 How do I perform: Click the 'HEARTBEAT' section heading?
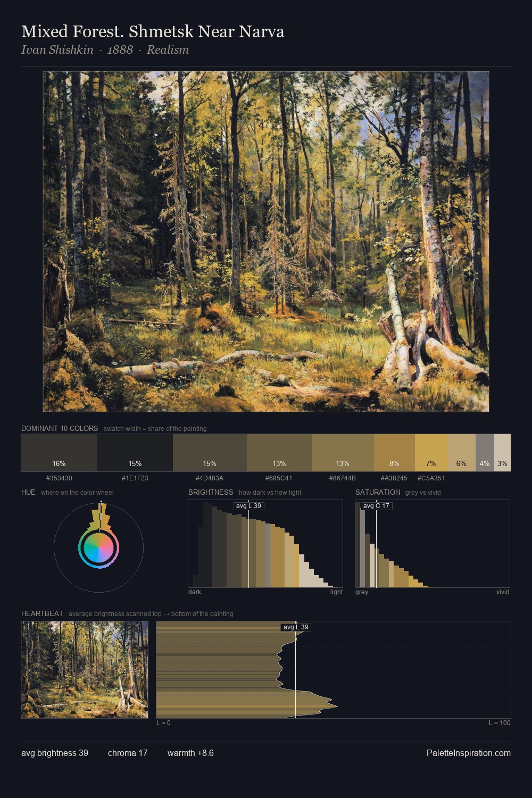click(42, 614)
